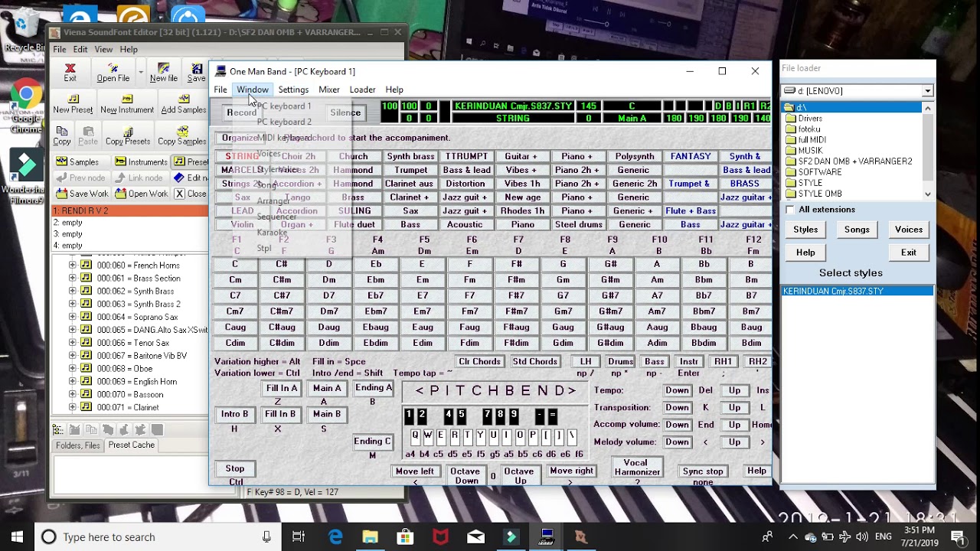Click the Stop button in One Man Band

point(235,468)
